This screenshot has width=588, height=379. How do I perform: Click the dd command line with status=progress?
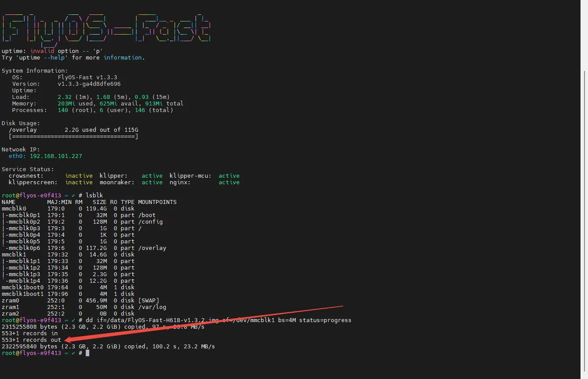(x=218, y=320)
